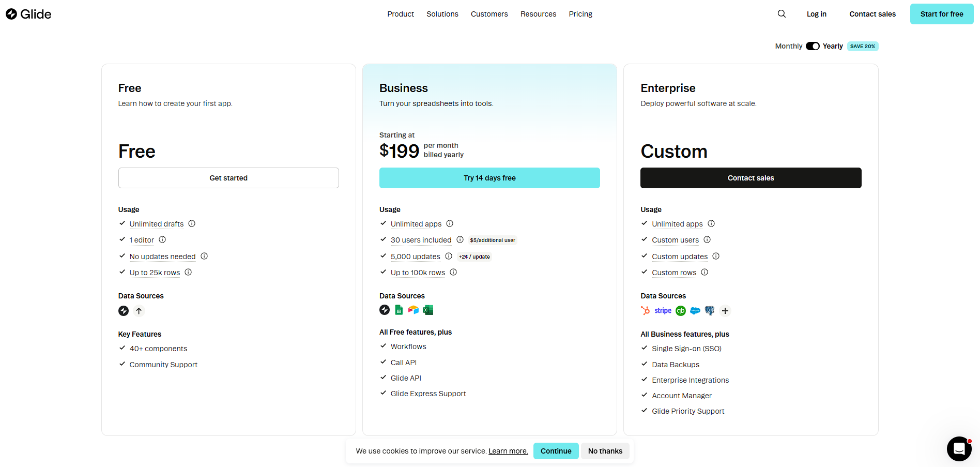This screenshot has height=467, width=980.
Task: Open the chat support bubble icon
Action: pyautogui.click(x=959, y=449)
